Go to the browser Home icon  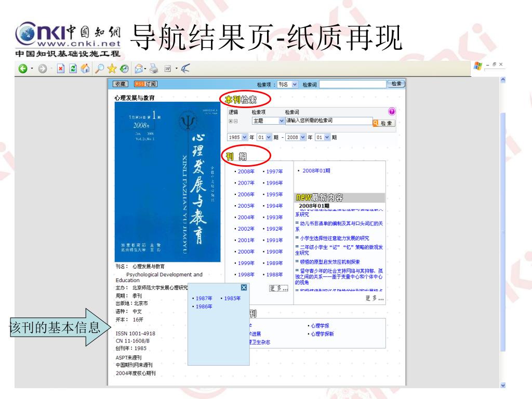coord(85,69)
